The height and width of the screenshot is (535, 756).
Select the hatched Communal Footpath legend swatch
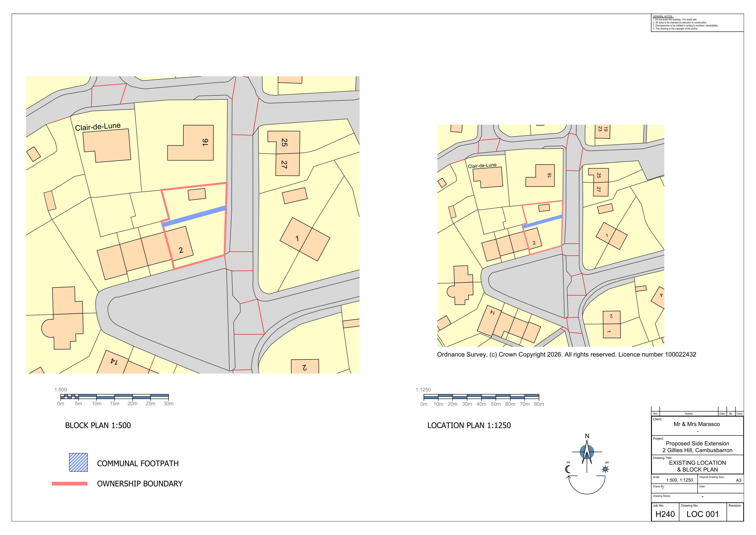[x=78, y=462]
